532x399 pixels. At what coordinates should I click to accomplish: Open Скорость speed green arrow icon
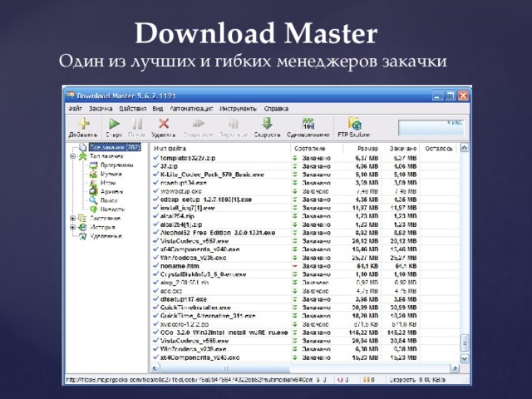pyautogui.click(x=268, y=124)
